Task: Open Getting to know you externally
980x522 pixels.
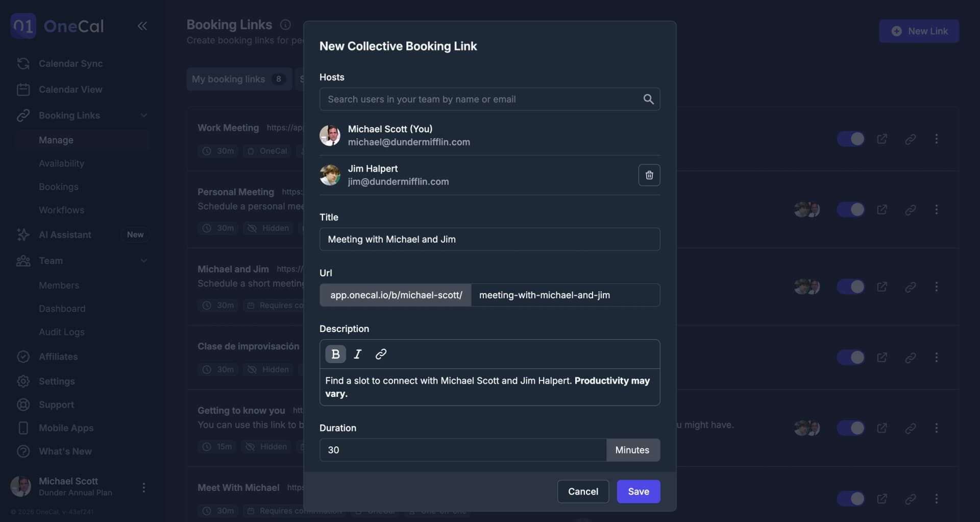Action: click(882, 428)
